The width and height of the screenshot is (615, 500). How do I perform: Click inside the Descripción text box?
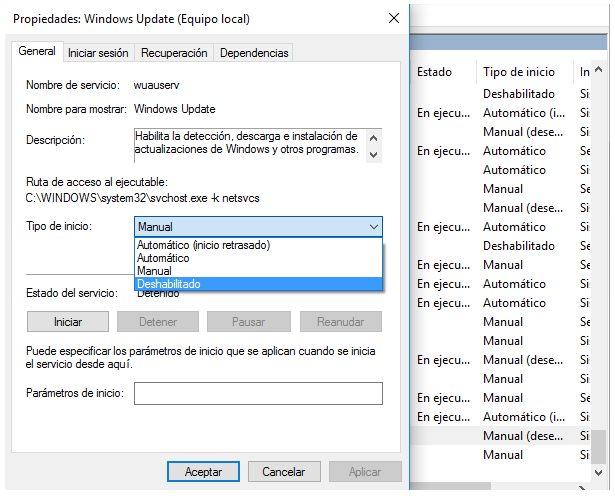coord(249,143)
